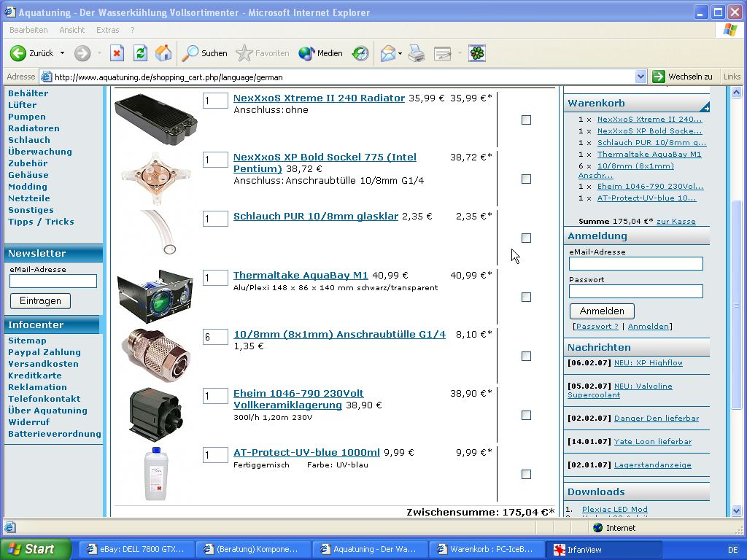Click the Newsletter eMail-Adresse field
This screenshot has width=747, height=560.
click(x=53, y=281)
